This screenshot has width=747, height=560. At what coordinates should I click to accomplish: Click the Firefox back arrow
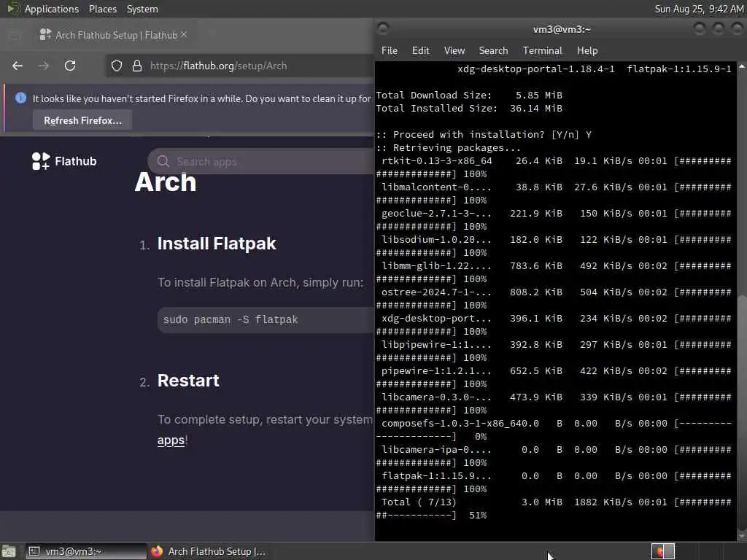[18, 66]
